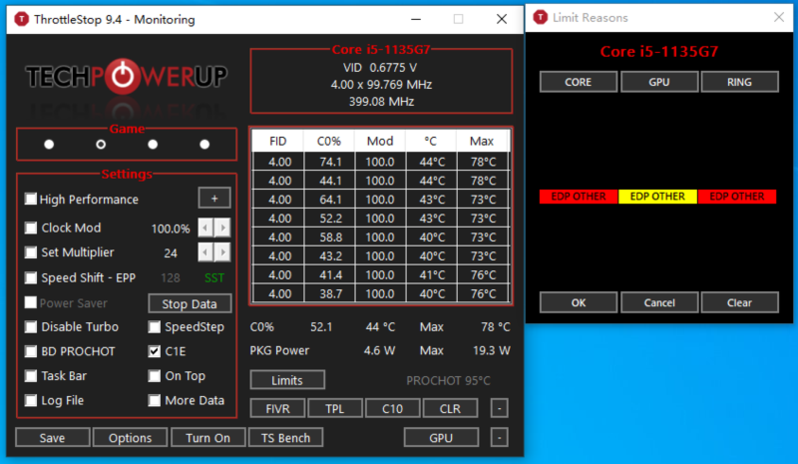Enable the Task Bar checkbox
Viewport: 798px width, 464px height.
tap(31, 376)
